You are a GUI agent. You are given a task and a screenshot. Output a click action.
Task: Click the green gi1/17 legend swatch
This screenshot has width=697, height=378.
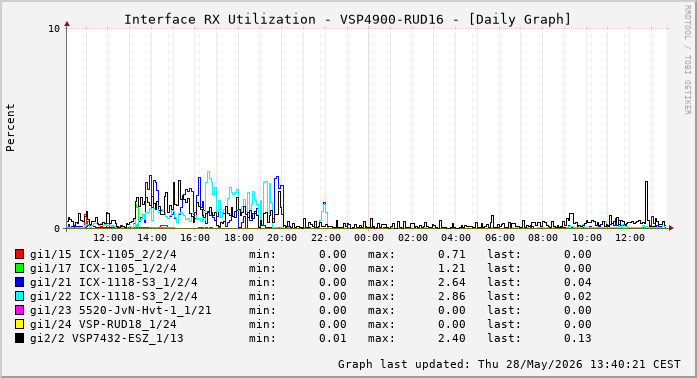coord(19,268)
